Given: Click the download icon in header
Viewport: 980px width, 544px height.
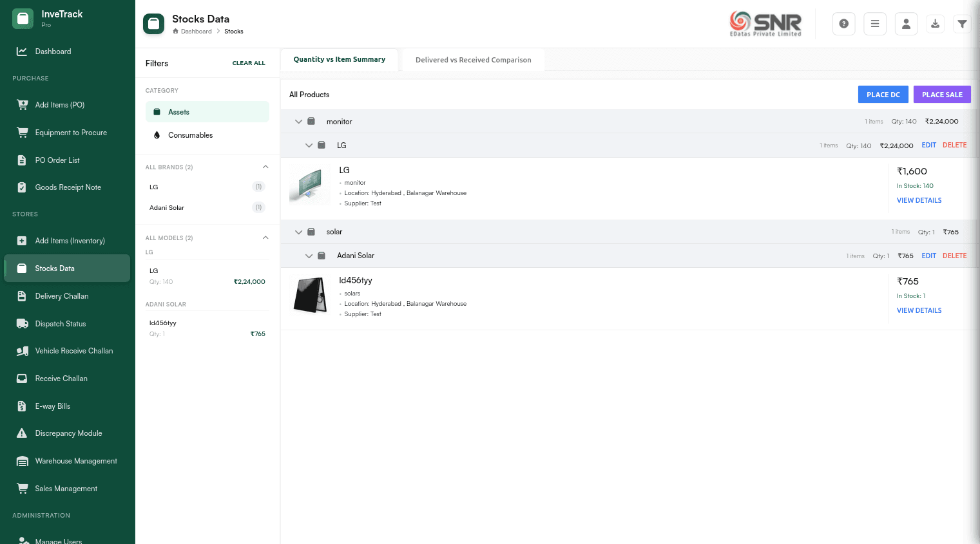Looking at the screenshot, I should [935, 24].
